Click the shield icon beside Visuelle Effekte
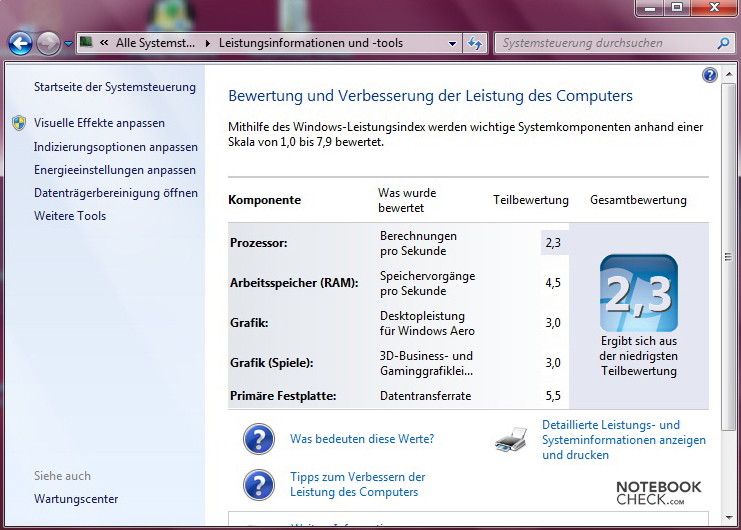741x530 pixels. (19, 123)
